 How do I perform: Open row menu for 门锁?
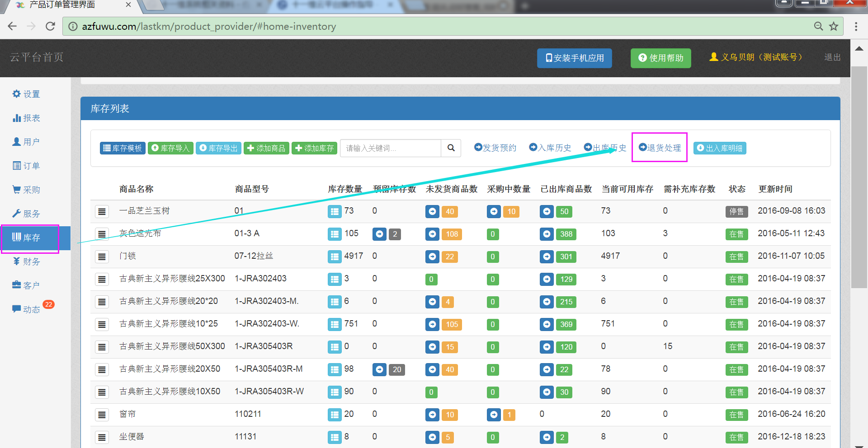point(102,257)
